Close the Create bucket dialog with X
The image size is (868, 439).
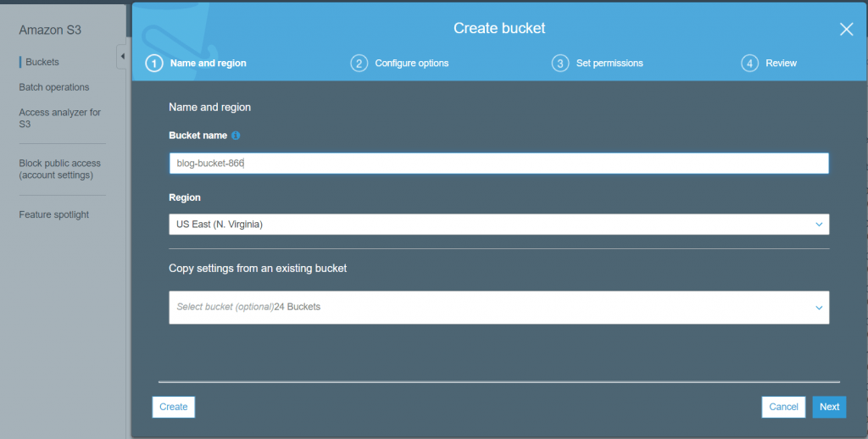point(845,30)
